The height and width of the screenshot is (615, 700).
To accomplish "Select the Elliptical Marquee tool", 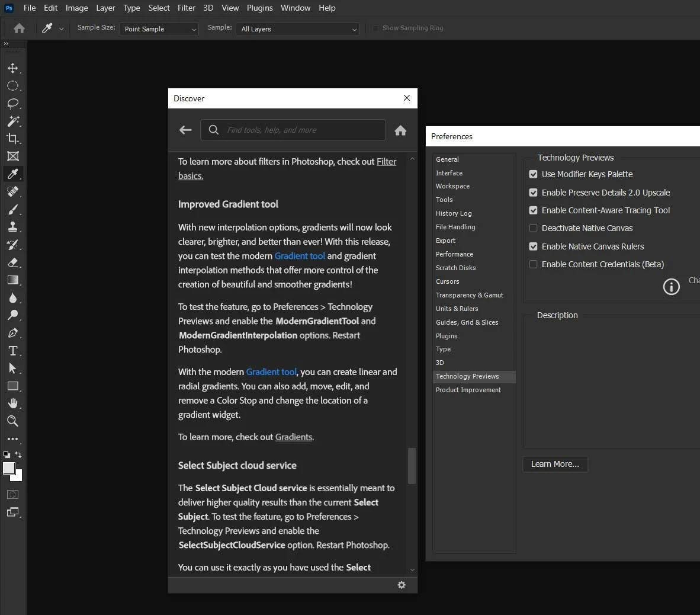I will click(x=13, y=86).
